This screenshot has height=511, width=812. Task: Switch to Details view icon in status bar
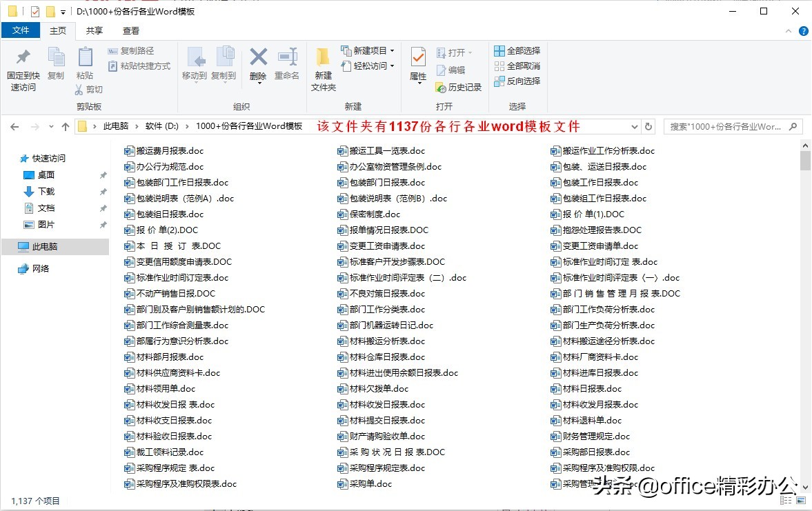tap(786, 501)
